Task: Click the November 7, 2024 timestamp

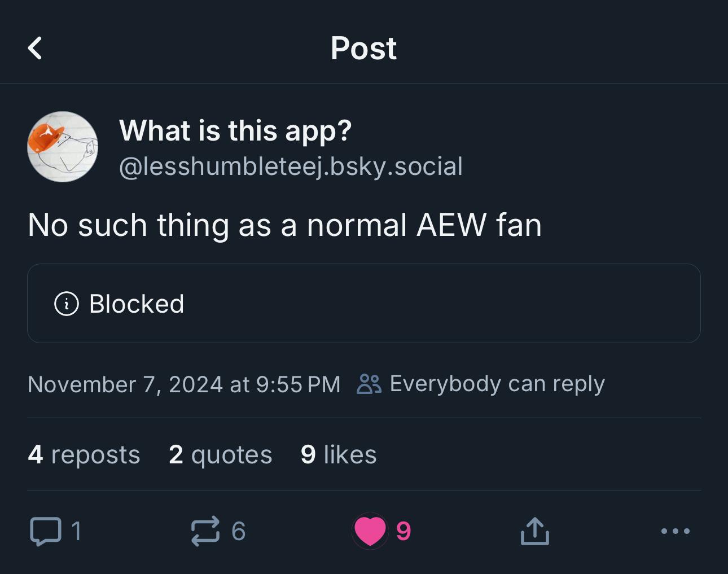Action: 184,384
